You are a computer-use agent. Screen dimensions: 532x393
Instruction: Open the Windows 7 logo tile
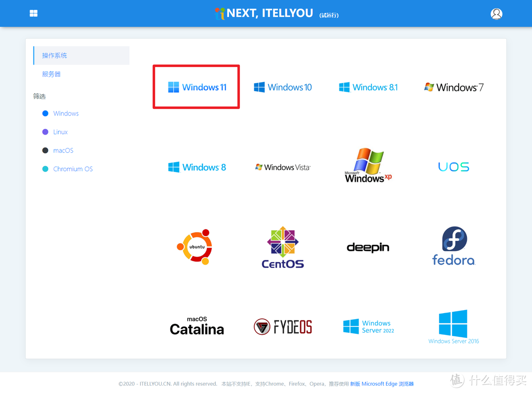[454, 87]
